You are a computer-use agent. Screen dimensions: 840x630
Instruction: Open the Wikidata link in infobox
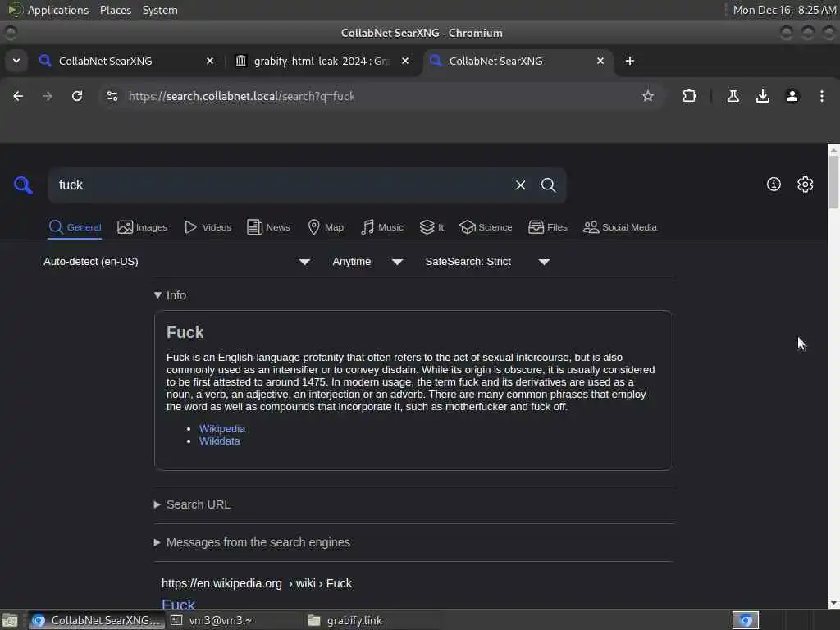click(x=220, y=441)
